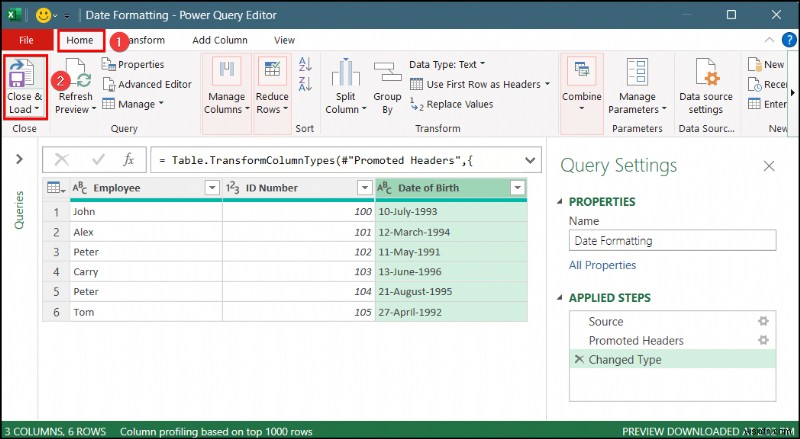The height and width of the screenshot is (439, 800).
Task: Open the File menu
Action: (27, 40)
